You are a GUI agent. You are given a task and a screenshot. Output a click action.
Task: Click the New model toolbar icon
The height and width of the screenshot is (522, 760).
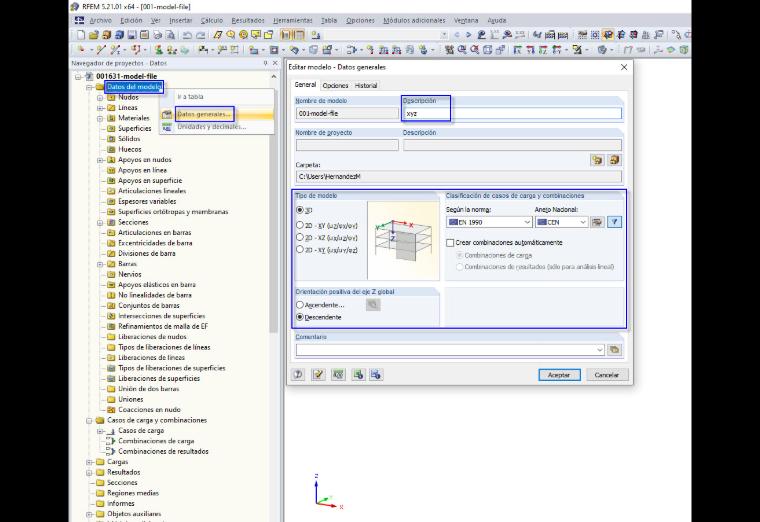pyautogui.click(x=81, y=35)
